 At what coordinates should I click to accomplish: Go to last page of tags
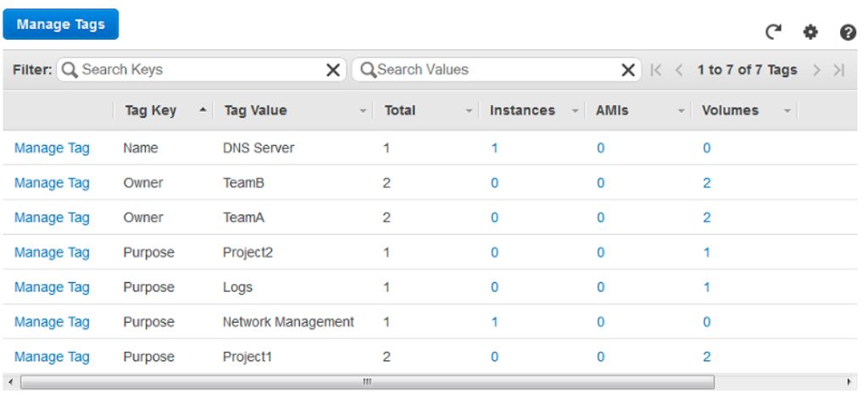pyautogui.click(x=839, y=69)
